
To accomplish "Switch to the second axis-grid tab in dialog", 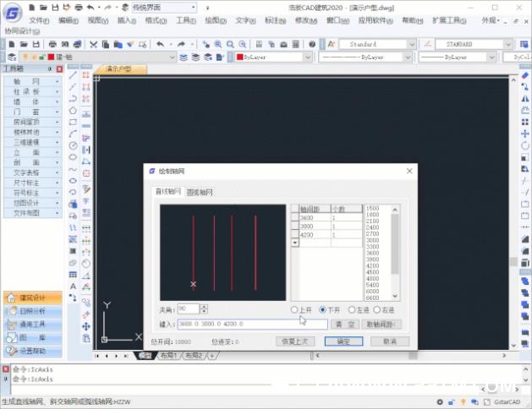I will tap(200, 192).
